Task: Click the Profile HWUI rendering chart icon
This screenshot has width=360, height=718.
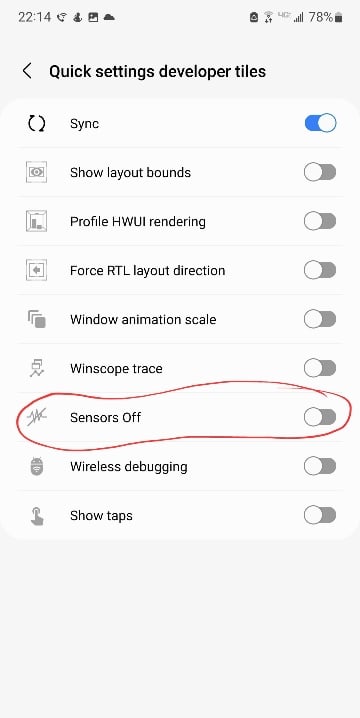Action: tap(36, 222)
